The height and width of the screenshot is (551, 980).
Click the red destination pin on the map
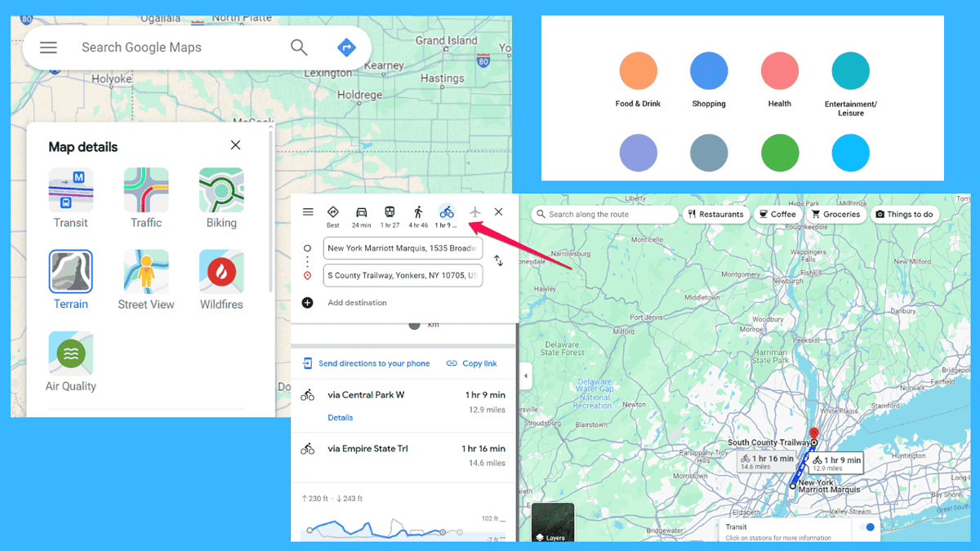point(813,433)
